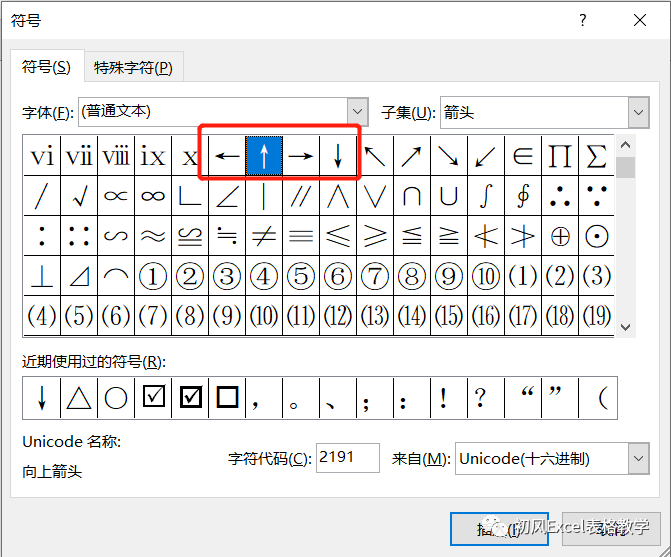Pick the arc ⌒ symbol
The height and width of the screenshot is (557, 671).
pyautogui.click(x=116, y=276)
